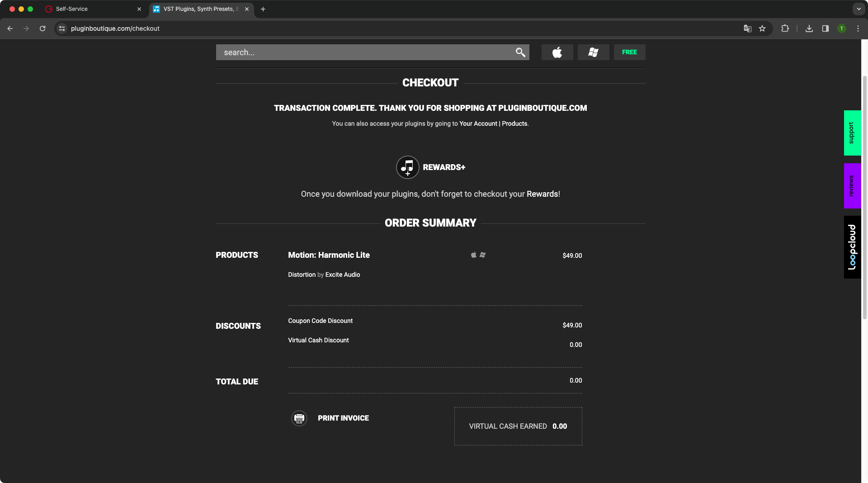
Task: Click the $49.00 product price
Action: pos(572,256)
